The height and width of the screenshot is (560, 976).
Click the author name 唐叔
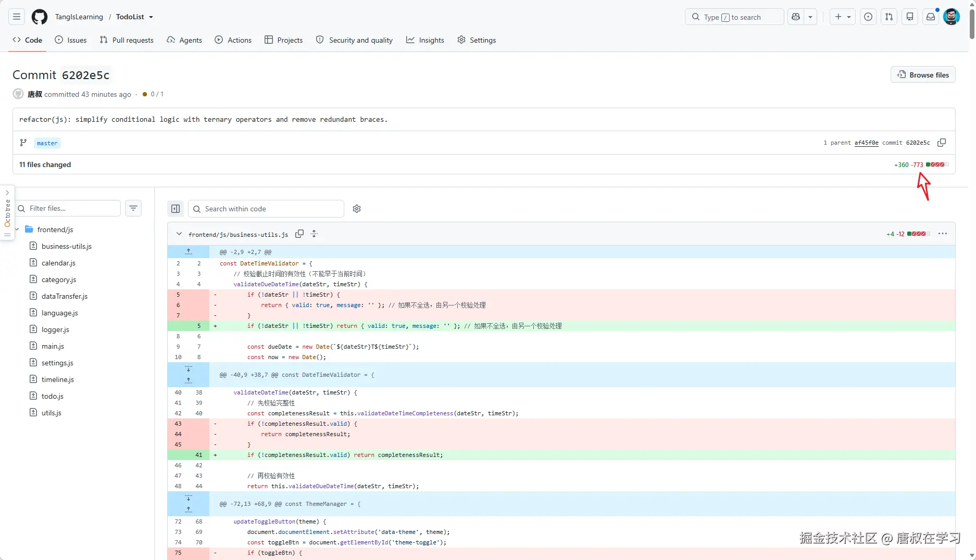tap(35, 94)
